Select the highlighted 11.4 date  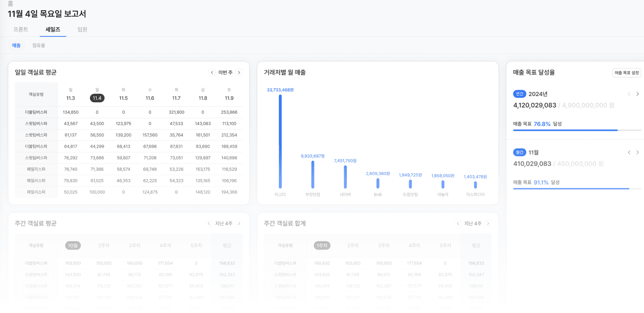pos(97,98)
